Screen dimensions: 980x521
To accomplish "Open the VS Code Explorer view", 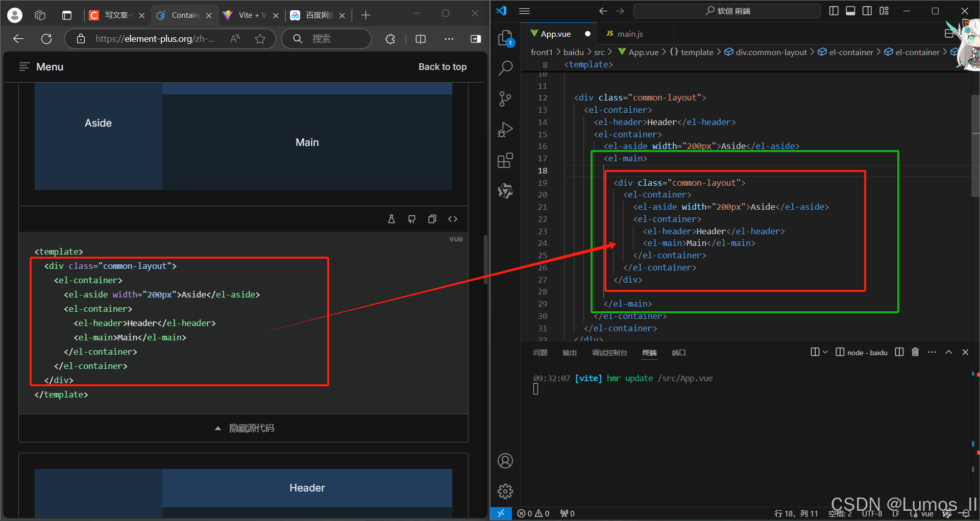I will [x=505, y=38].
